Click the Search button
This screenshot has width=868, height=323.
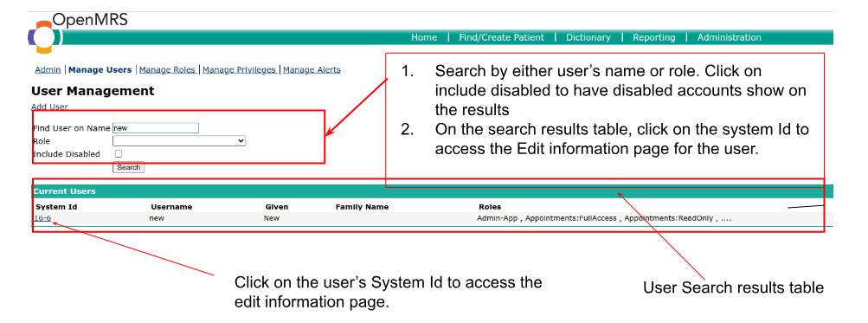click(x=128, y=167)
